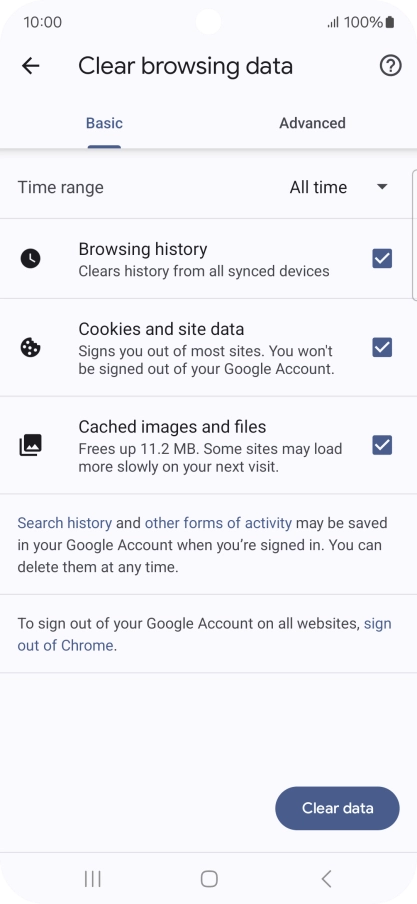Switch to the Advanced tab
Viewport: 417px width, 904px height.
coord(313,123)
